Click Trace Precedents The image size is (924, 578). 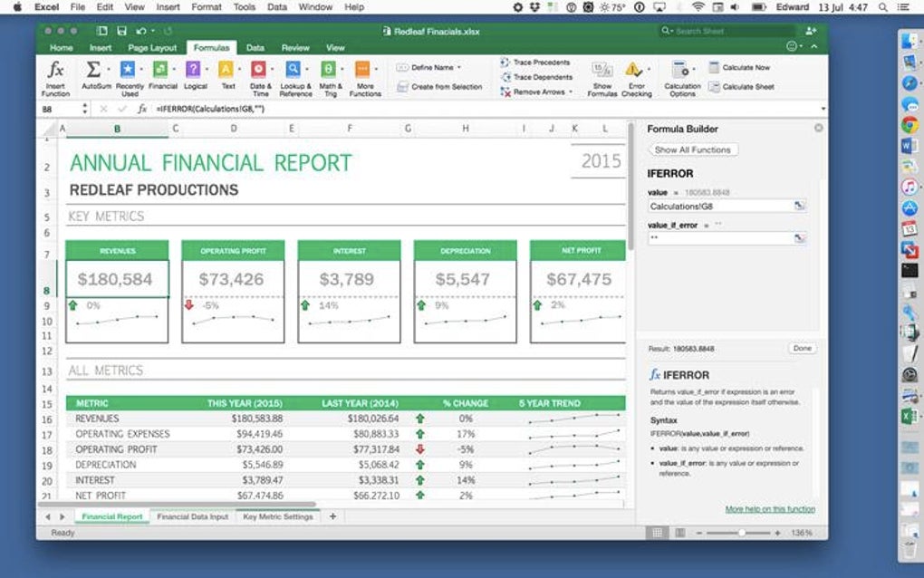535,62
